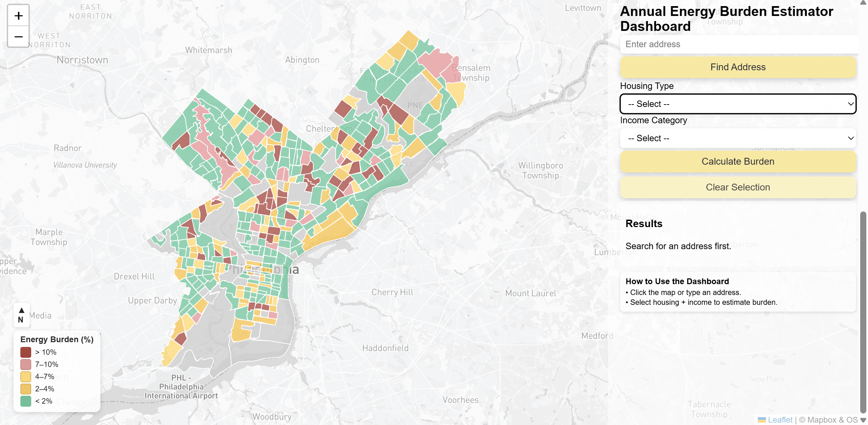The width and height of the screenshot is (868, 425).
Task: Click the Clear Selection button
Action: [x=738, y=187]
